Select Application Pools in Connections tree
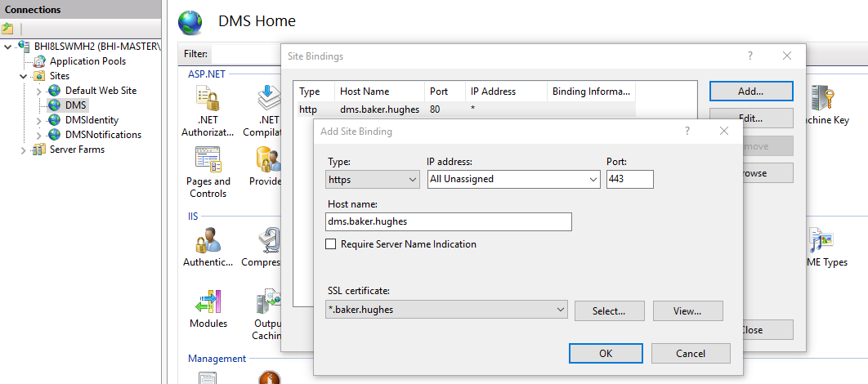 pos(87,61)
